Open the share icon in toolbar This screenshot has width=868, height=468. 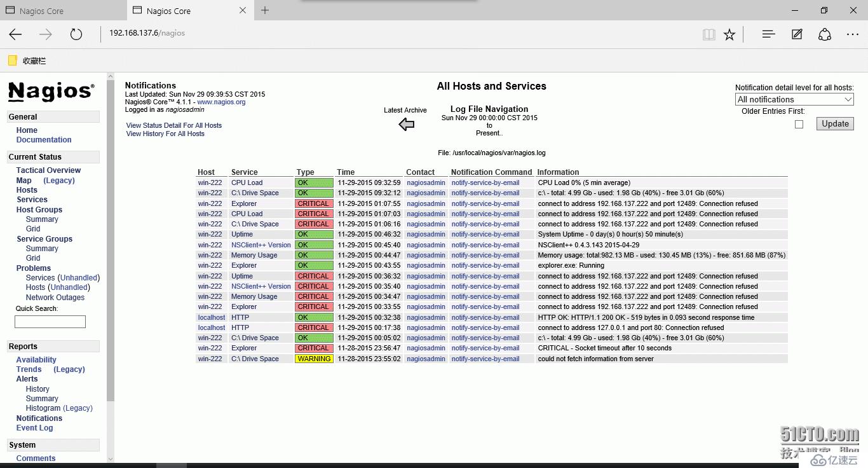[825, 34]
